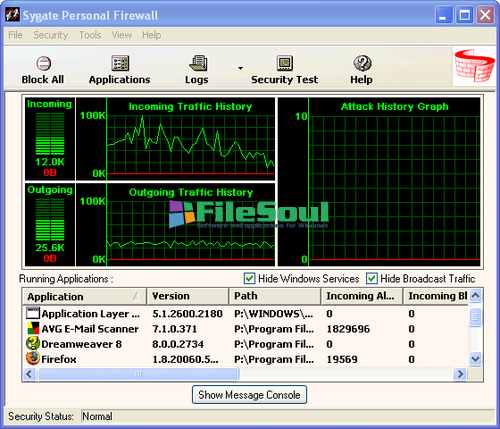Viewport: 500px width, 429px height.
Task: Click the AVG E-Mail Scanner icon
Action: (33, 329)
